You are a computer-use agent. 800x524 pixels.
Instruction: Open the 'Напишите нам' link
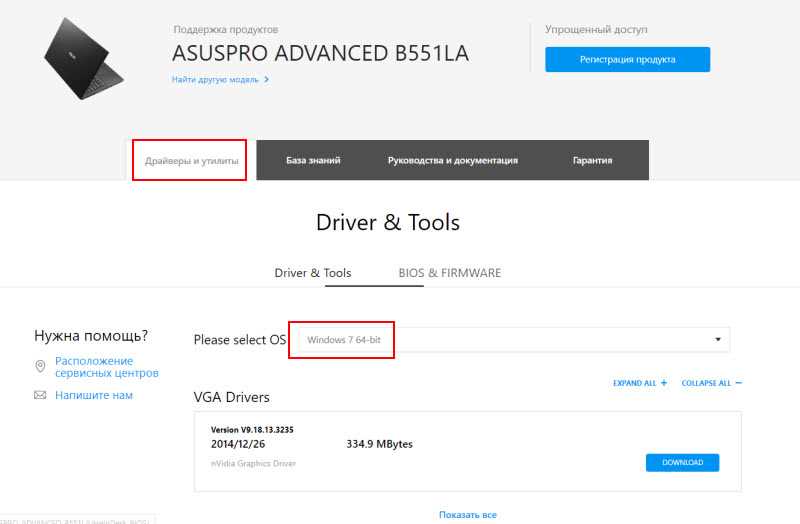coord(94,395)
